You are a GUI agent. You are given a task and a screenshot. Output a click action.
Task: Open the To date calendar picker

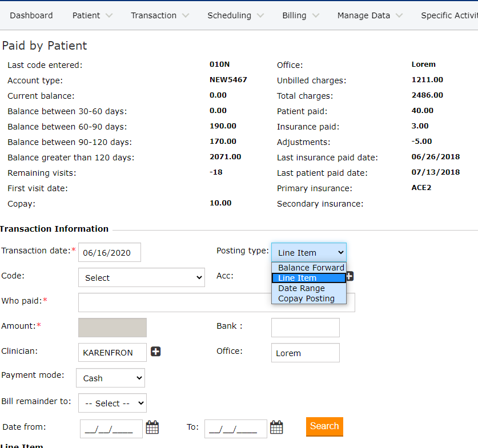click(x=276, y=427)
